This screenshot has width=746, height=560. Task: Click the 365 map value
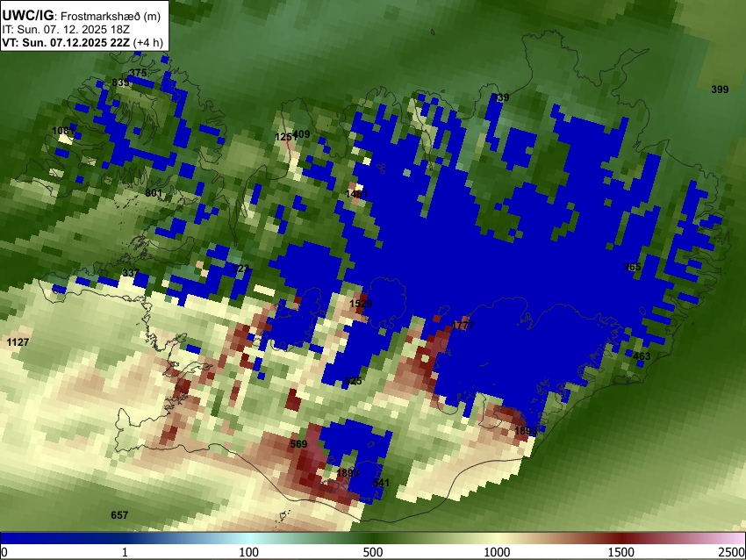[x=632, y=267]
